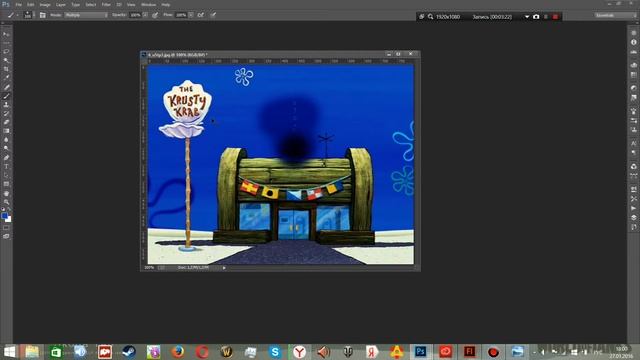Screen dimensions: 640x360
Task: Toggle Quick Mask mode button
Action: click(x=6, y=228)
